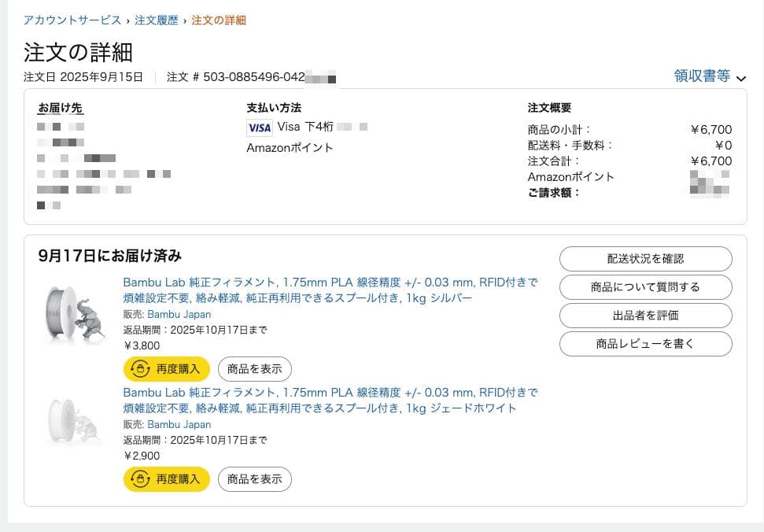
Task: Select 商品レビューを書く button
Action: [x=645, y=344]
